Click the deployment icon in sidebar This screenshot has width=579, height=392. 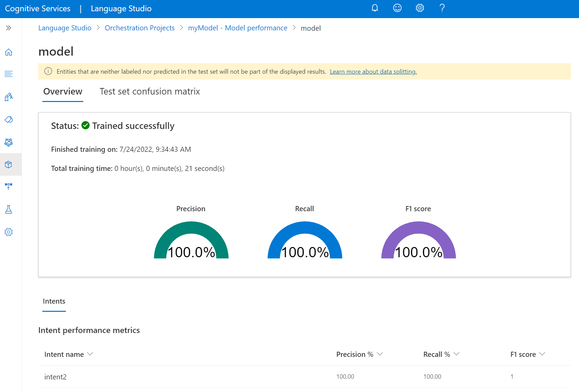pyautogui.click(x=9, y=187)
